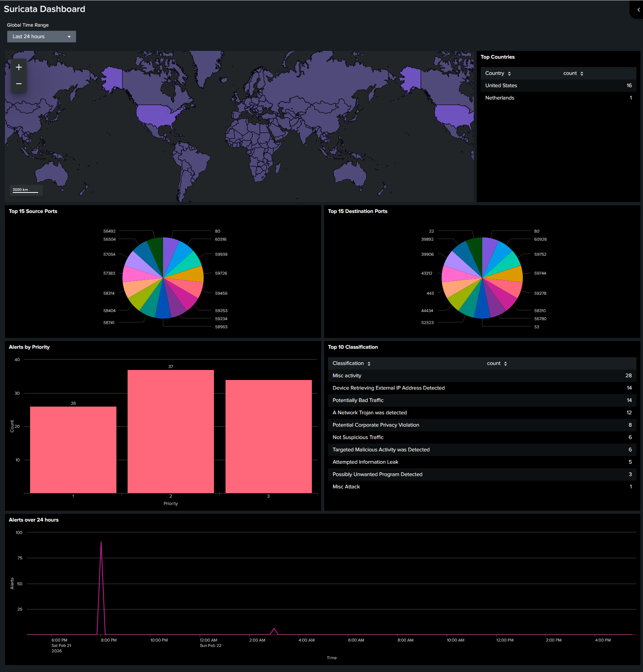Click the Suricata Dashboard title
Screen dimensions: 643x672
click(44, 9)
